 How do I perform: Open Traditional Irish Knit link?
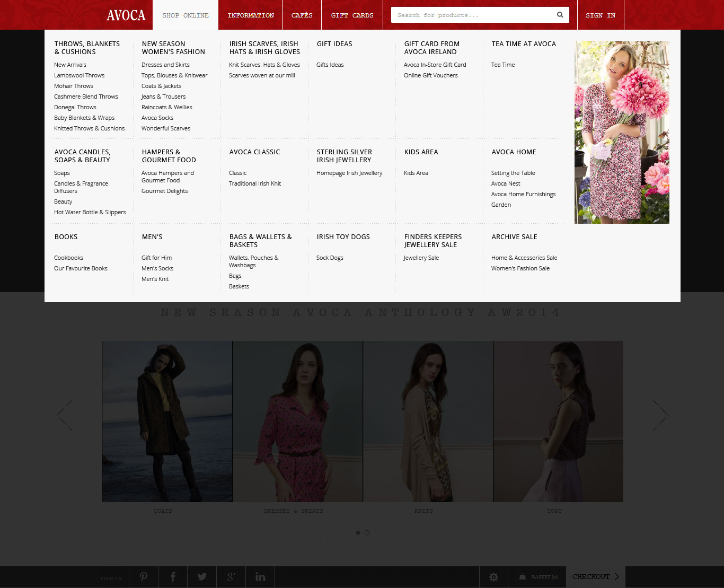click(x=255, y=183)
